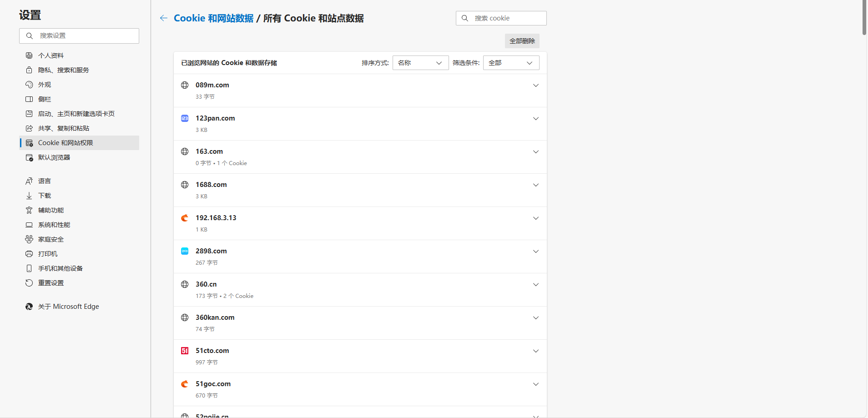
Task: Click the page vertical scrollbar thumb
Action: click(x=864, y=17)
